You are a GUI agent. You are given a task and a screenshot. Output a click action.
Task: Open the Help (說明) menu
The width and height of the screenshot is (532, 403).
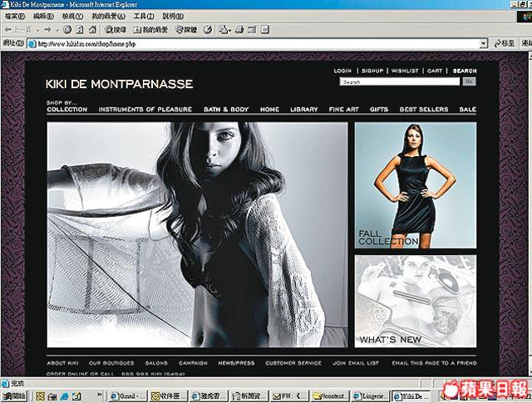[173, 16]
